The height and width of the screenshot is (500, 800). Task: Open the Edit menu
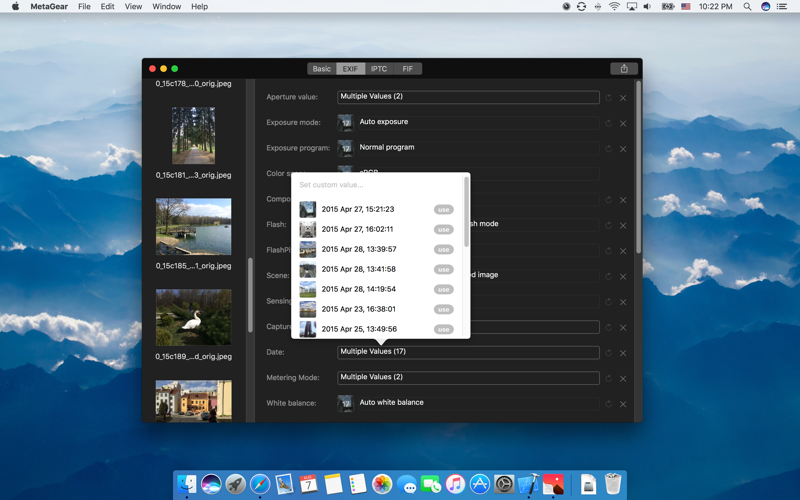pos(107,7)
